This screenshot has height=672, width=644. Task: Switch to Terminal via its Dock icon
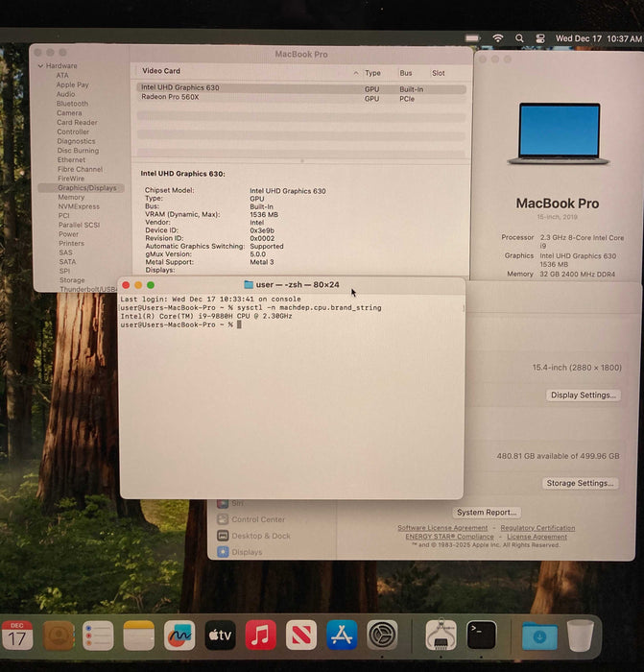click(x=482, y=636)
